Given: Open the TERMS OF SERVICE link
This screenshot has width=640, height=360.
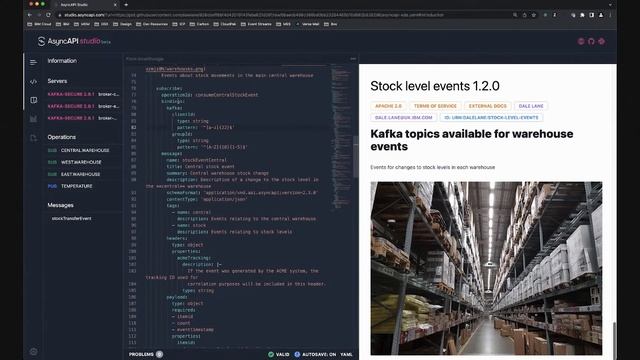Looking at the screenshot, I should coord(435,106).
